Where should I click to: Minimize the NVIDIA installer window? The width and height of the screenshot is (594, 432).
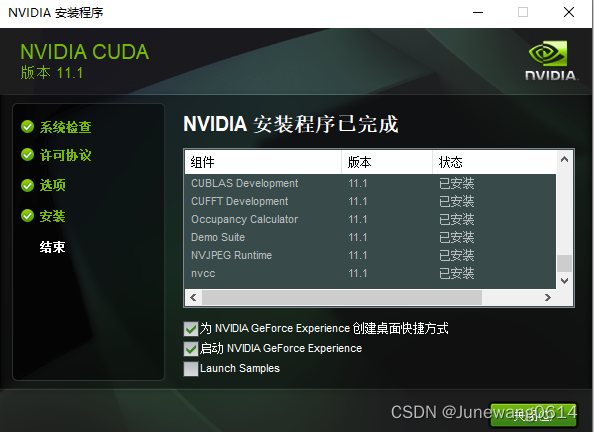click(478, 13)
